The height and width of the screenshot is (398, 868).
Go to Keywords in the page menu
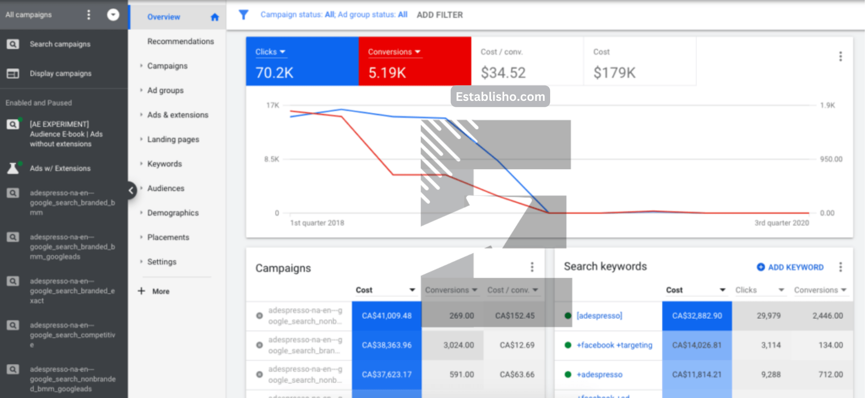coord(165,164)
